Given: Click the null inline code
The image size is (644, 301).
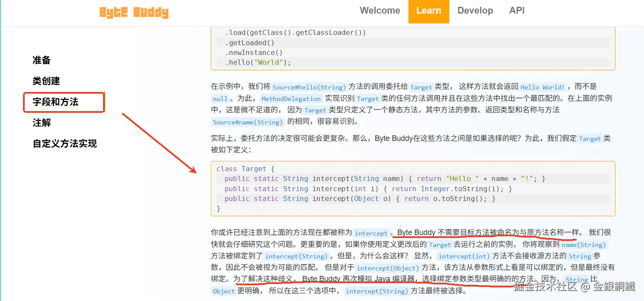Looking at the screenshot, I should pyautogui.click(x=220, y=98).
